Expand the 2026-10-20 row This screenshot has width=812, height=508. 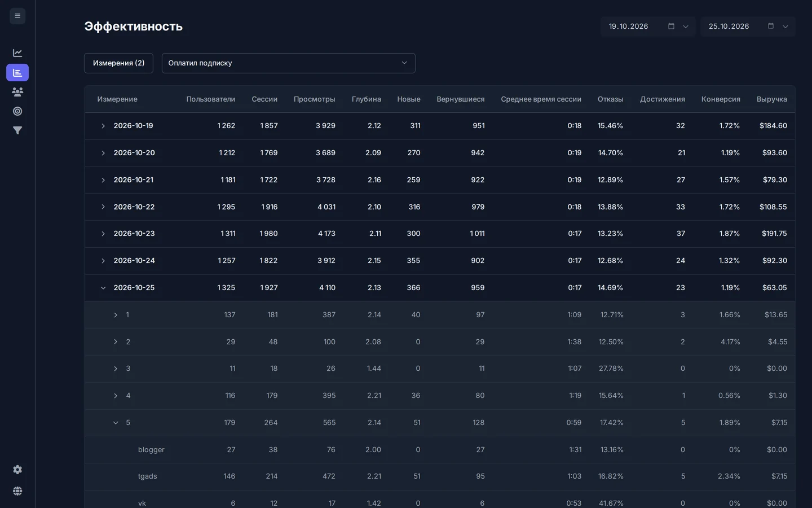click(x=103, y=153)
